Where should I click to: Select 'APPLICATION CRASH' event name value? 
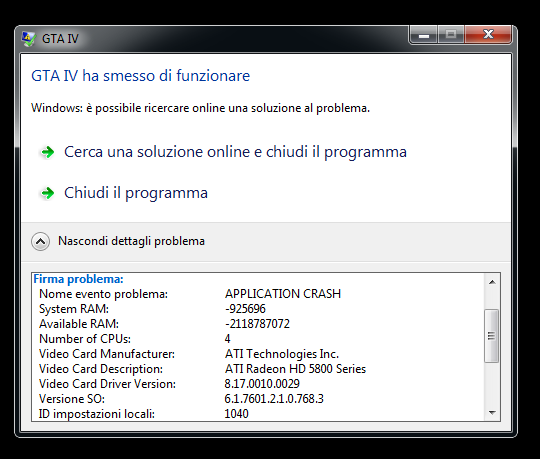click(x=283, y=294)
